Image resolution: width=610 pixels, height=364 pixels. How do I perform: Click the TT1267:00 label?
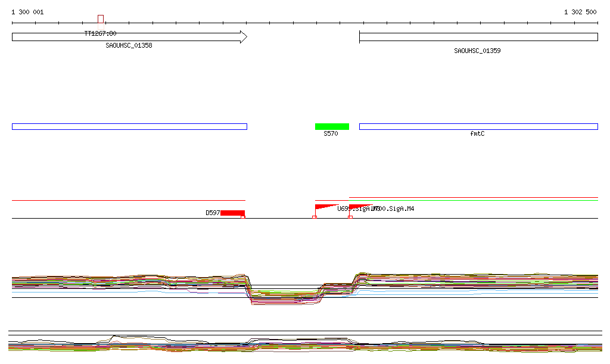coord(100,33)
